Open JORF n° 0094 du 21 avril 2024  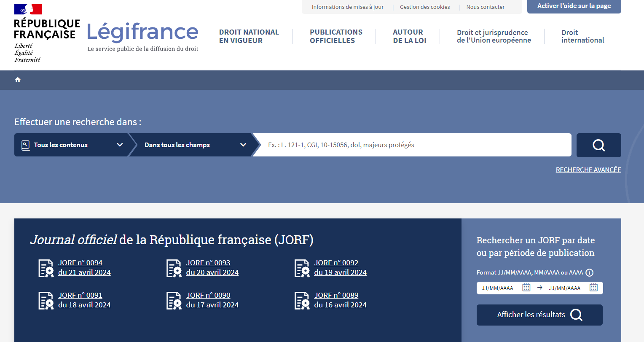[x=84, y=268]
